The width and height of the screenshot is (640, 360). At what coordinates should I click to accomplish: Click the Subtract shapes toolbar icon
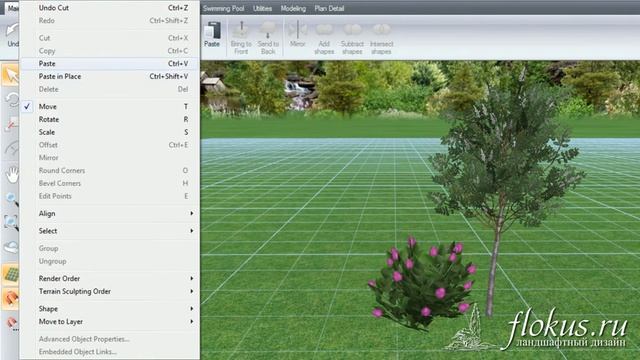coord(352,38)
